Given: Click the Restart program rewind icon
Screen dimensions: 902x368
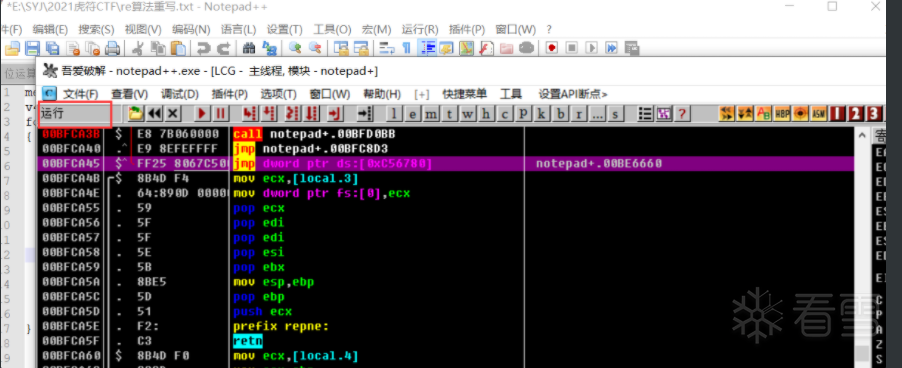Looking at the screenshot, I should (x=154, y=114).
